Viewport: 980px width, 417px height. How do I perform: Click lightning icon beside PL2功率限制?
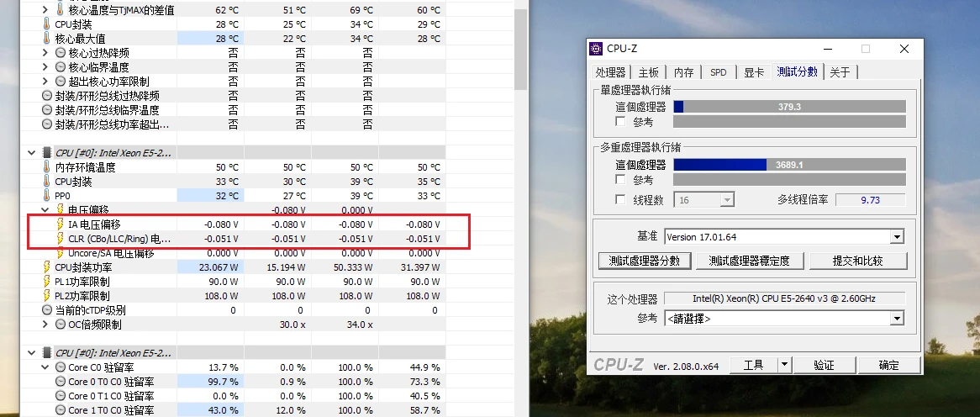[46, 296]
